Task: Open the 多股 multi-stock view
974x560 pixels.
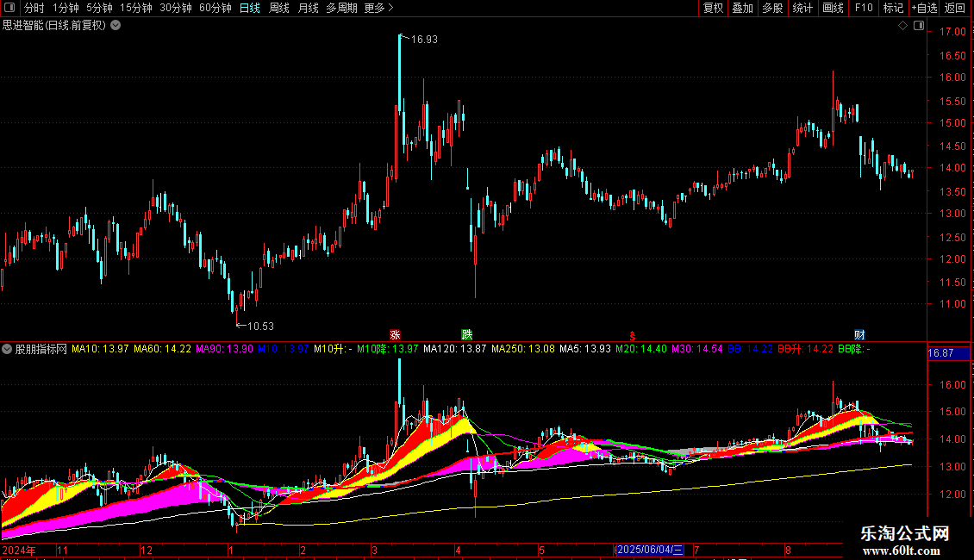Action: [x=773, y=8]
